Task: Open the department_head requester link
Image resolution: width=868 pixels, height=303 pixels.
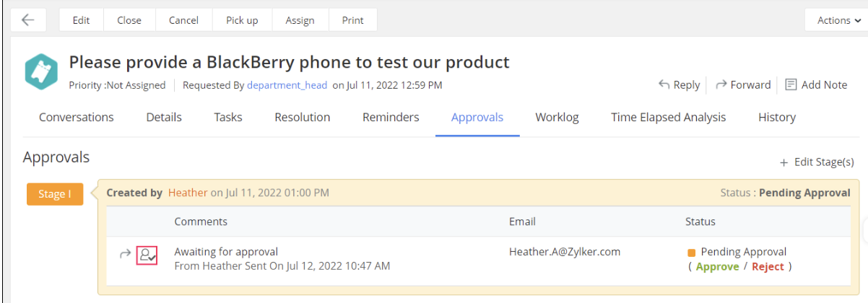Action: 287,85
